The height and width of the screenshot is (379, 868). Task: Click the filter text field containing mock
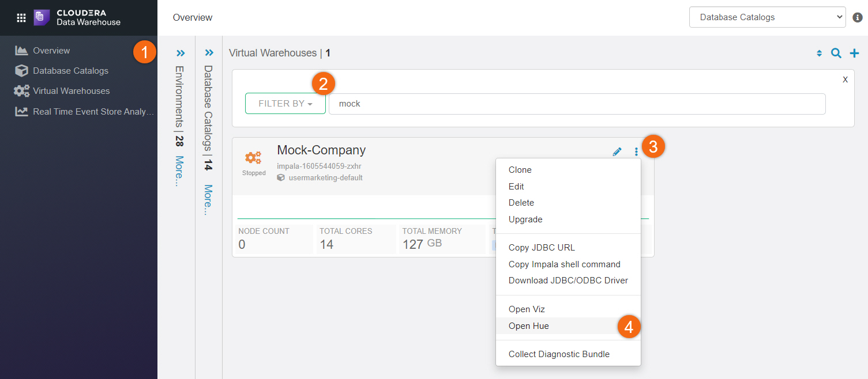tap(577, 104)
